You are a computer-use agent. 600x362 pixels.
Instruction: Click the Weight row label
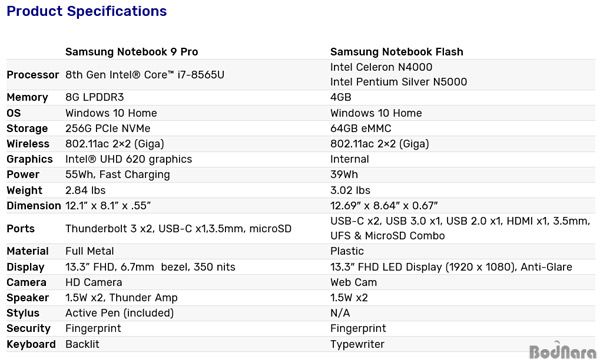coord(24,190)
